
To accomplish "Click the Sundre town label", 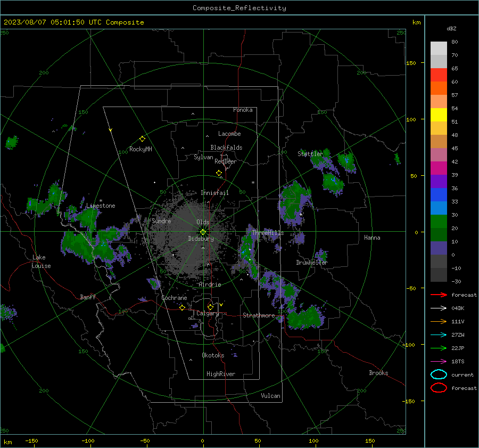I will [161, 221].
